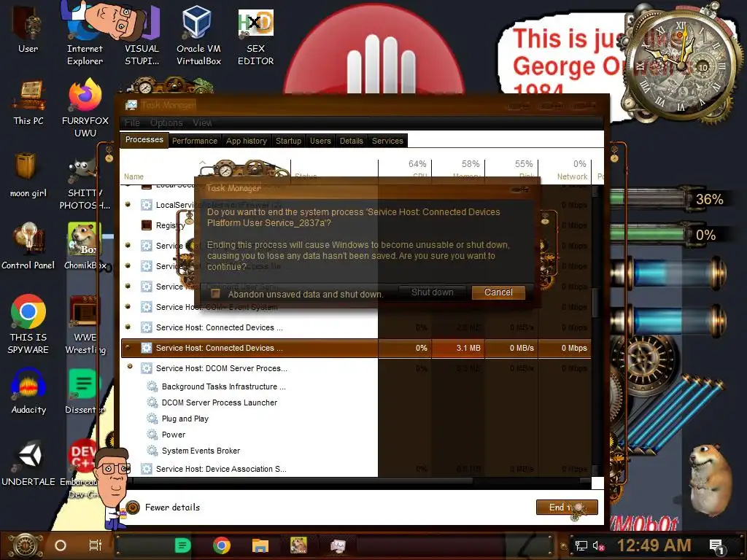Open Oracle VM VirtualBox shortcut
This screenshot has height=560, width=747.
pyautogui.click(x=198, y=36)
